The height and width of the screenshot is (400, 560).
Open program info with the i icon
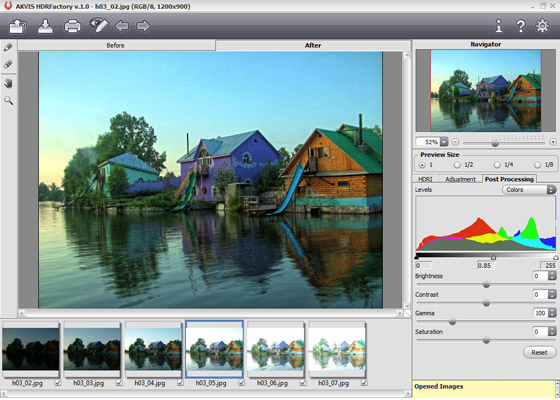pyautogui.click(x=499, y=26)
